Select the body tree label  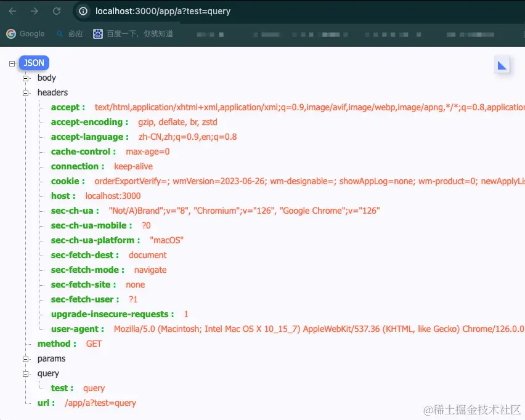coord(47,78)
